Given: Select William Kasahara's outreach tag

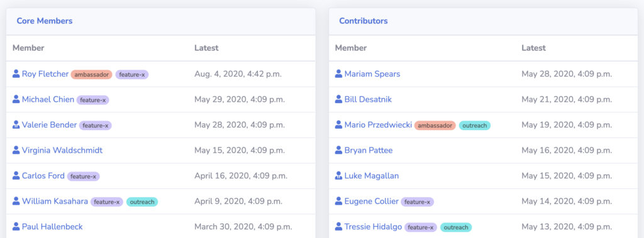Looking at the screenshot, I should coord(142,202).
